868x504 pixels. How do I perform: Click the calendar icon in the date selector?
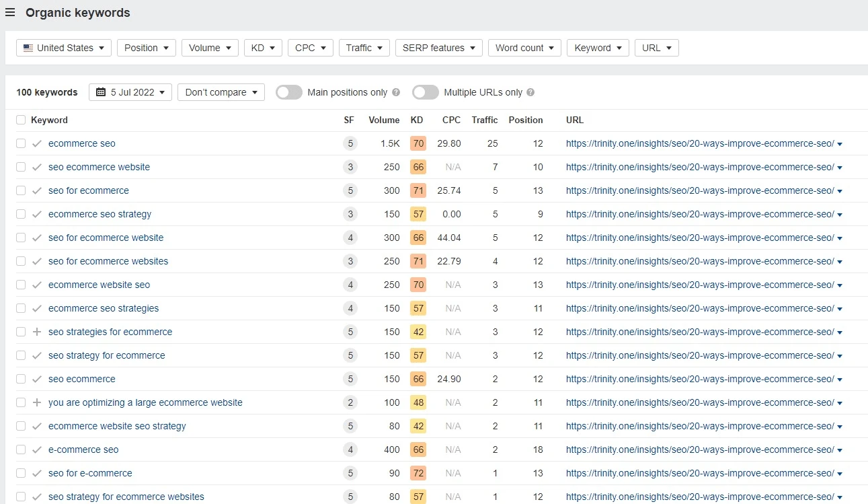[102, 92]
